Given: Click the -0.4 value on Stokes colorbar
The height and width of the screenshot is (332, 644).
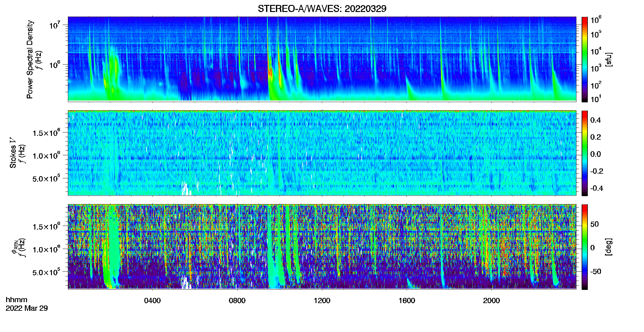Looking at the screenshot, I should pyautogui.click(x=597, y=188).
